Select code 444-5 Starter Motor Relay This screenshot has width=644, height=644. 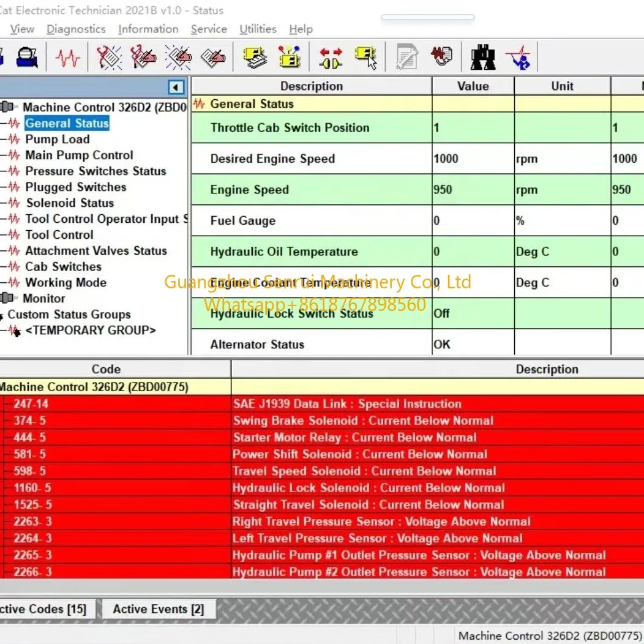click(x=322, y=438)
